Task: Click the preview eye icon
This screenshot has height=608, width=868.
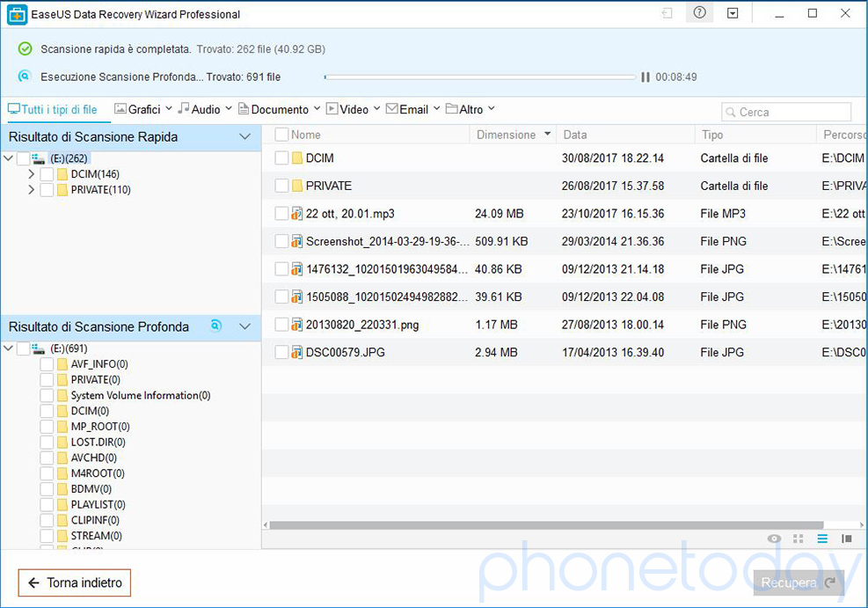Action: [x=774, y=538]
